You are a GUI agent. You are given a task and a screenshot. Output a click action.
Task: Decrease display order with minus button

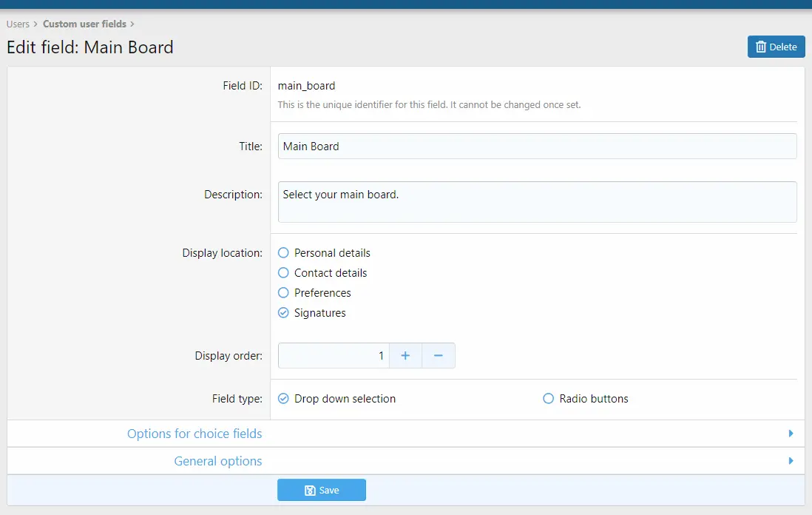438,355
